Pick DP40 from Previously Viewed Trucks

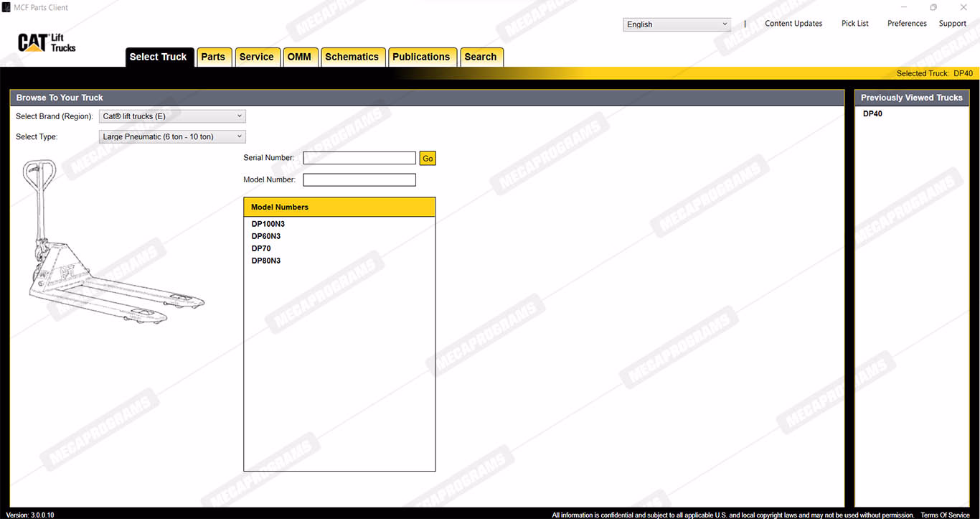[872, 113]
